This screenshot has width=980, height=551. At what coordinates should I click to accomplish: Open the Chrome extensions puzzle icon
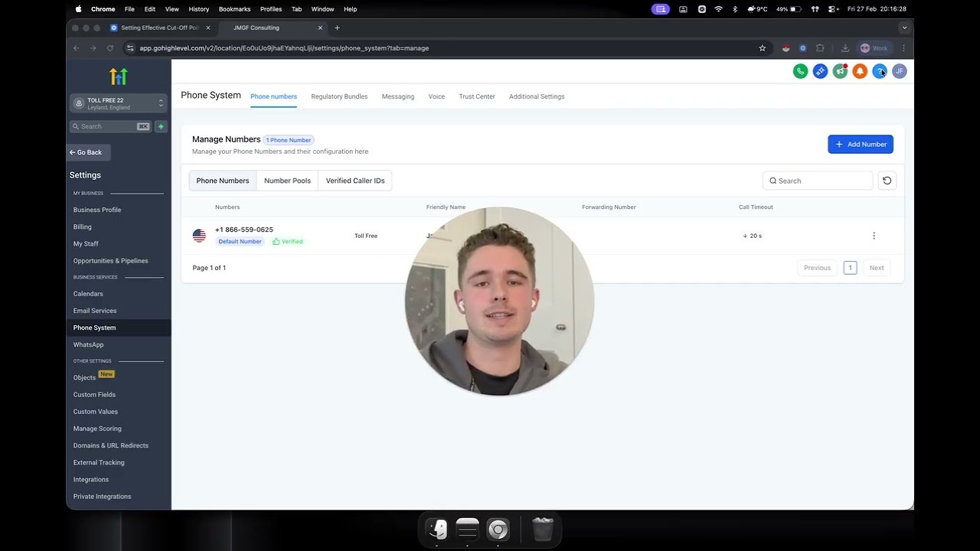click(x=820, y=48)
